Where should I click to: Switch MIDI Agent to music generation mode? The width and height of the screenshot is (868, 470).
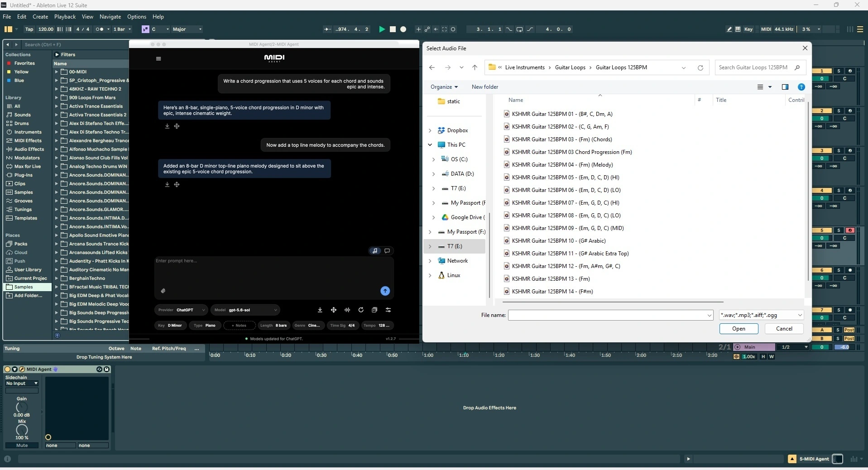[x=375, y=251]
